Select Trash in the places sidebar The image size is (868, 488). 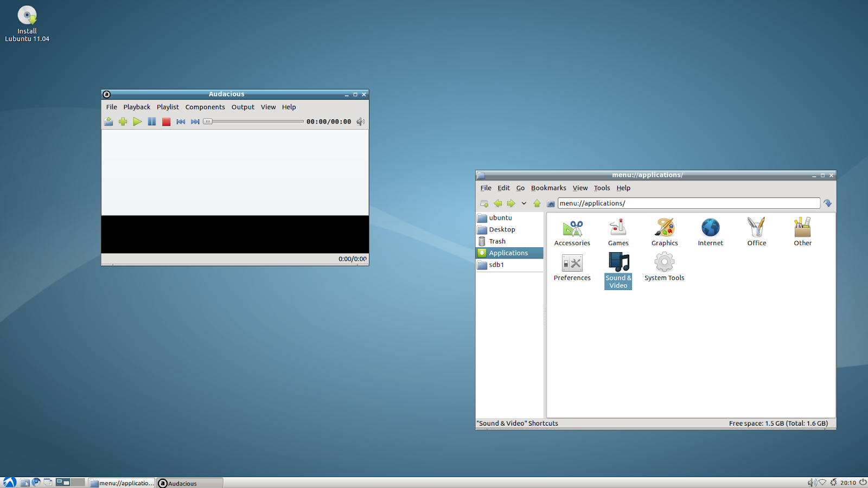[x=509, y=241]
